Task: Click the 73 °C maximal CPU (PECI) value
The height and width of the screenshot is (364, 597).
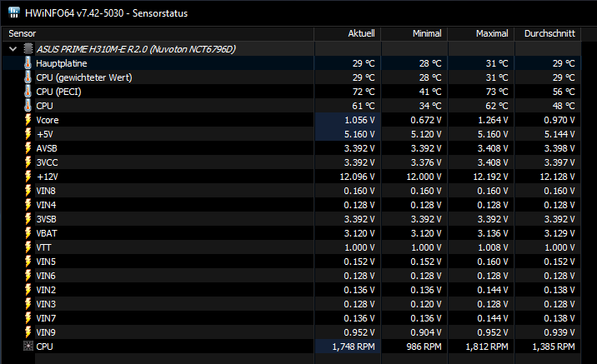Action: tap(496, 92)
